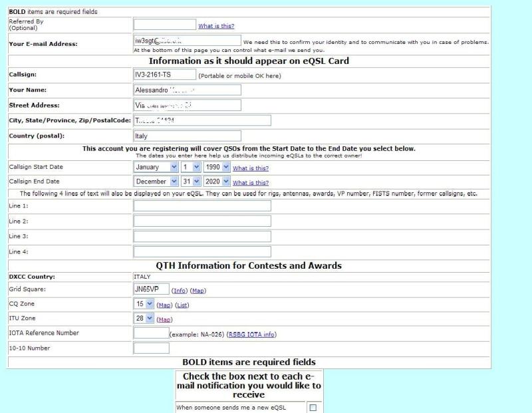Open the ITU Zone dropdown
532x413 pixels.
144,319
